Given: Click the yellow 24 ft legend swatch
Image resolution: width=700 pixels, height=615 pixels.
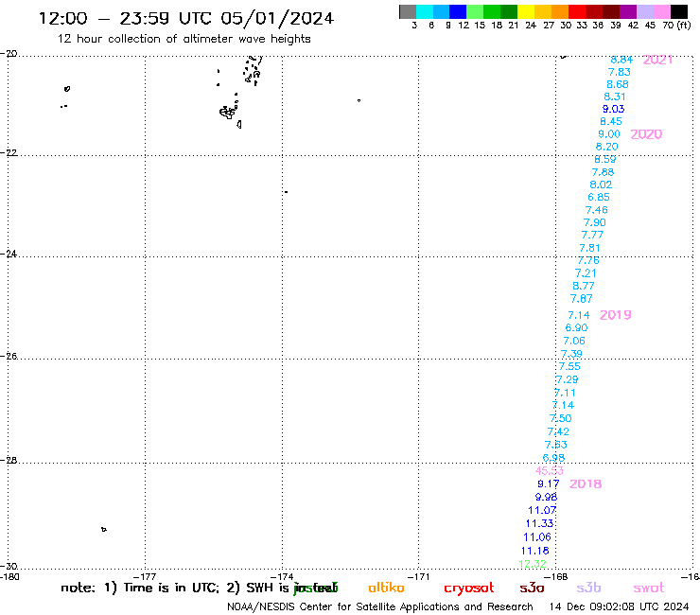Looking at the screenshot, I should point(526,11).
